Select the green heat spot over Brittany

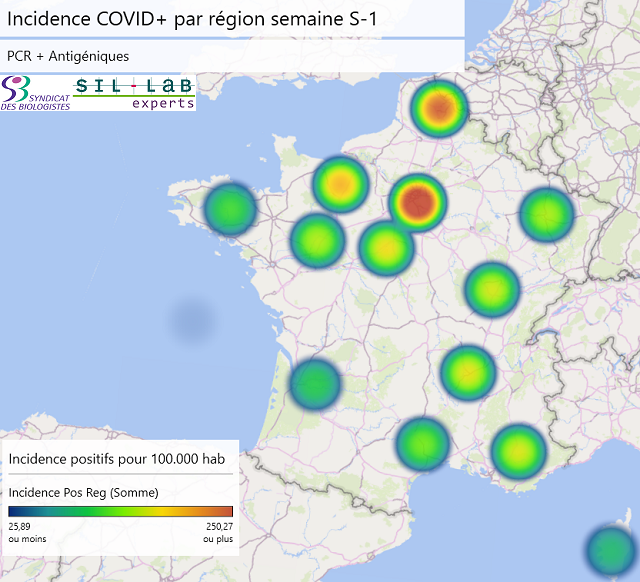coord(230,209)
